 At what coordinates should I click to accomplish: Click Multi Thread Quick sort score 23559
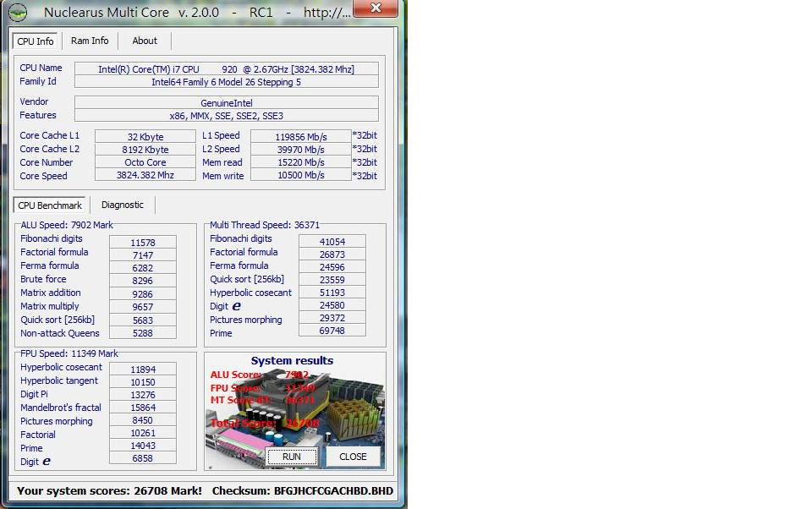coord(332,280)
